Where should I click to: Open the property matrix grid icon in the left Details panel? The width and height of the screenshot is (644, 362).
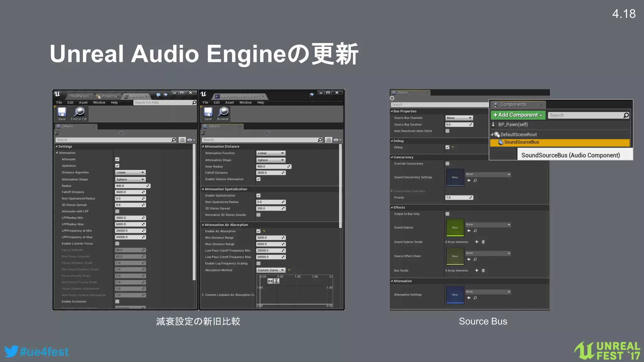pos(182,140)
